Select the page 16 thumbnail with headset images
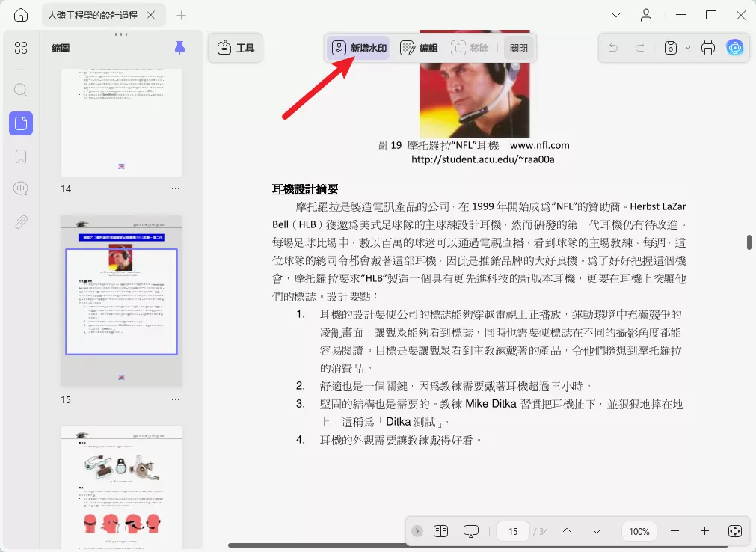This screenshot has width=756, height=552. point(121,488)
